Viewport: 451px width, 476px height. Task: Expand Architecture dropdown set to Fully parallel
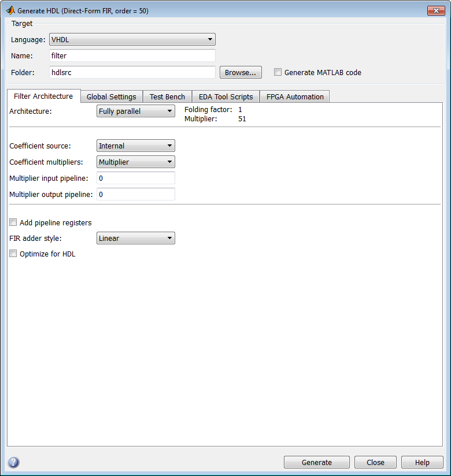[x=135, y=111]
